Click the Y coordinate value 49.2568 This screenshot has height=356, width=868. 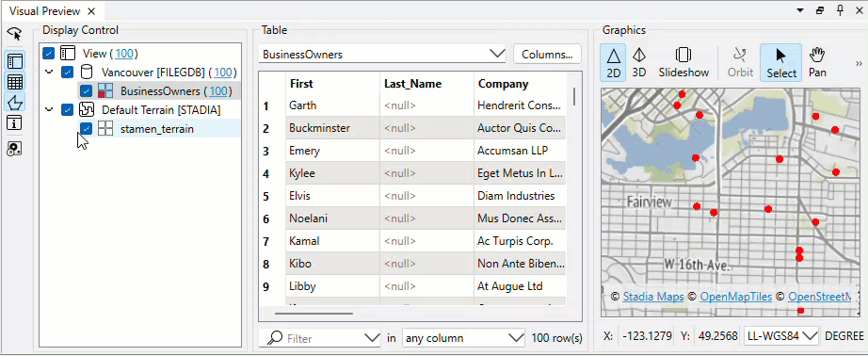tap(717, 335)
